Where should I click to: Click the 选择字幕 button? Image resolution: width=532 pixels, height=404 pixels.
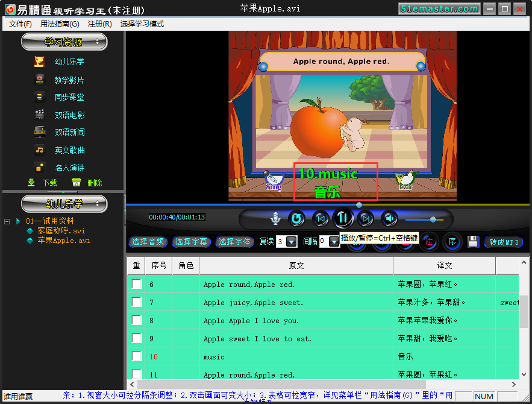191,242
